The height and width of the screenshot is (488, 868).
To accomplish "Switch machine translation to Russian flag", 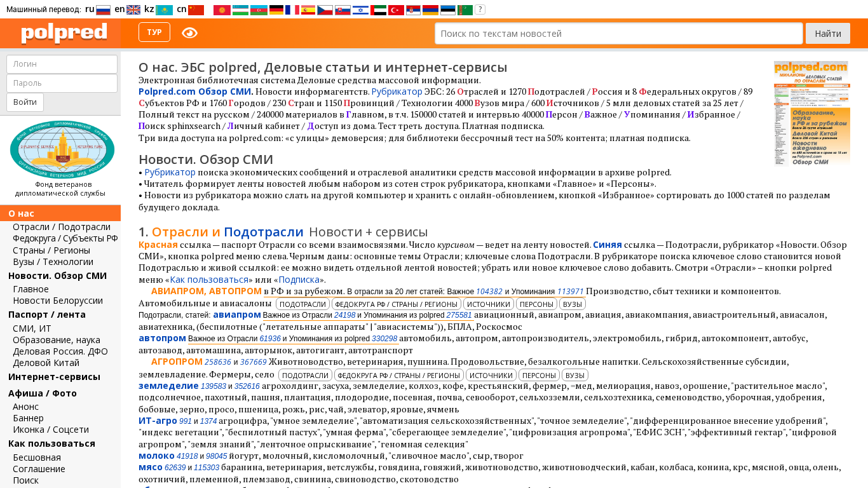I will [103, 10].
